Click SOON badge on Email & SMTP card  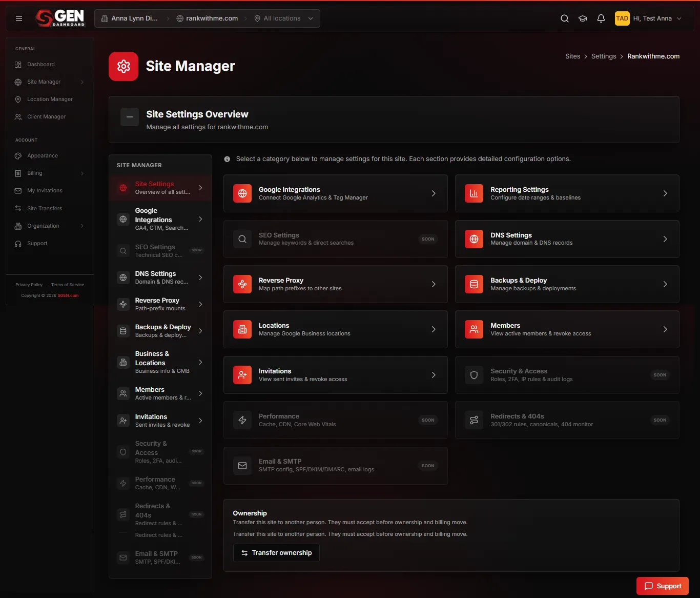[x=428, y=466]
